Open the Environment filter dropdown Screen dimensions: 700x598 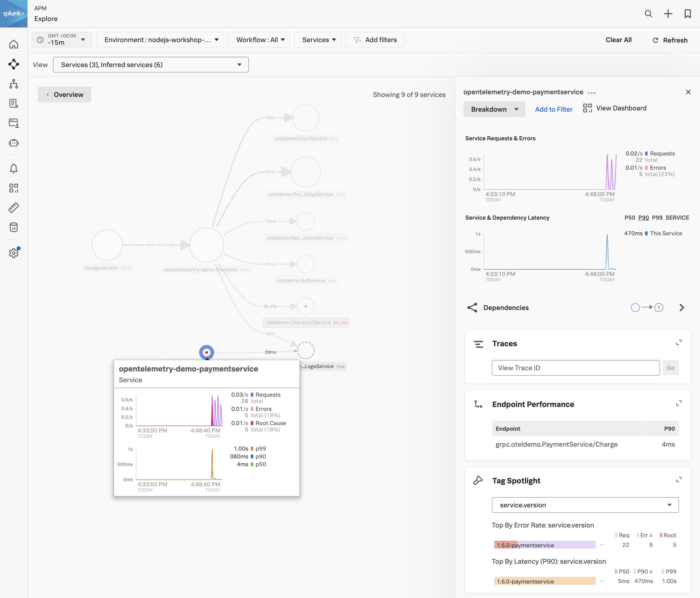[x=160, y=40]
